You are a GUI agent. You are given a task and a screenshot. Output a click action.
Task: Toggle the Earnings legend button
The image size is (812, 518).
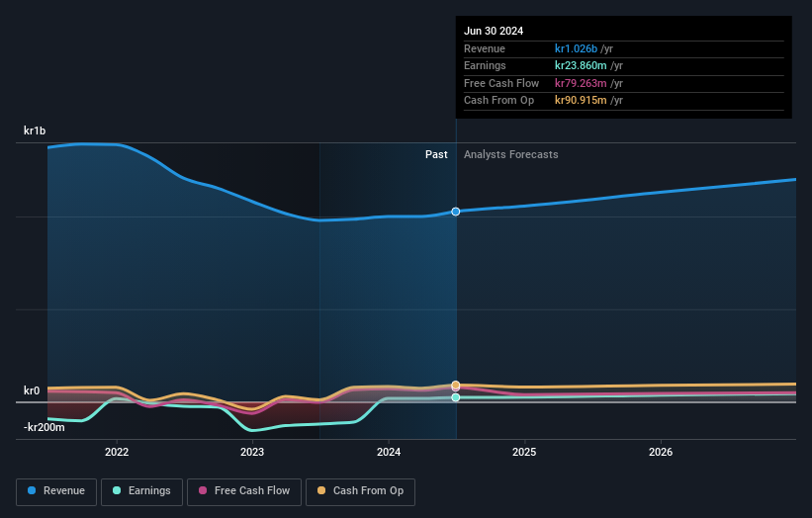coord(141,491)
